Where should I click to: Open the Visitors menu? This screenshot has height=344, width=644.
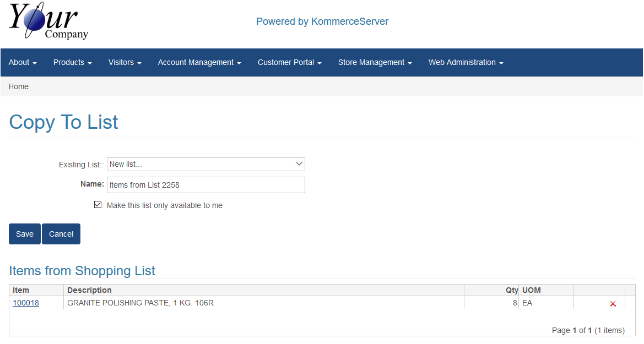125,63
